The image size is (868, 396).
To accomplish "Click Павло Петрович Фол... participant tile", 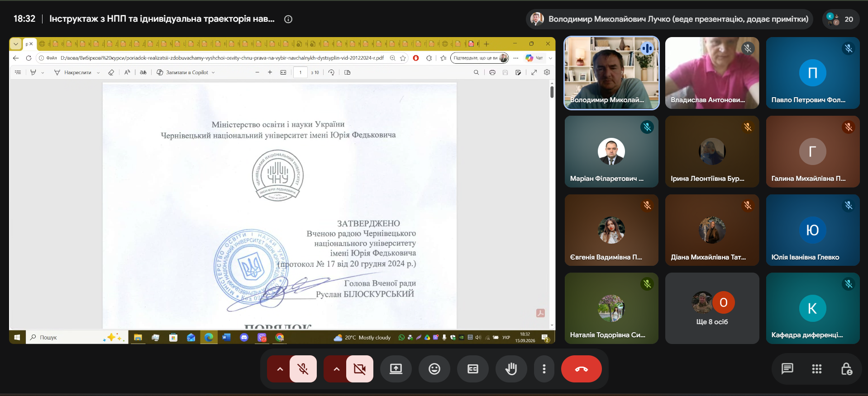I will [813, 73].
